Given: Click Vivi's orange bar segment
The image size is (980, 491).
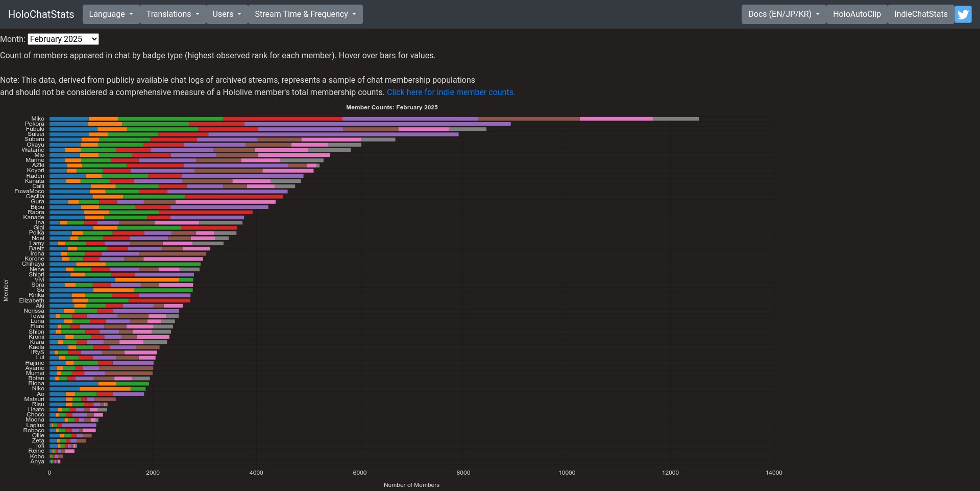Looking at the screenshot, I should (x=147, y=280).
